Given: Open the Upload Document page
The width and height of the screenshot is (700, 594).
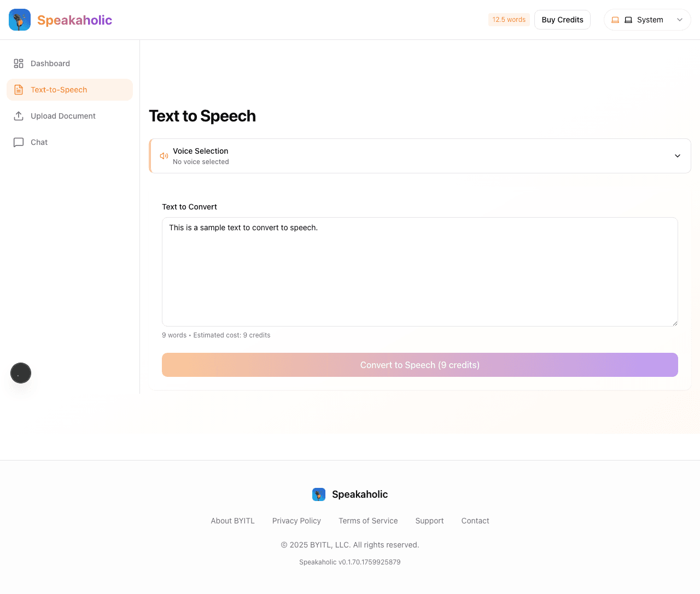Looking at the screenshot, I should coord(63,115).
